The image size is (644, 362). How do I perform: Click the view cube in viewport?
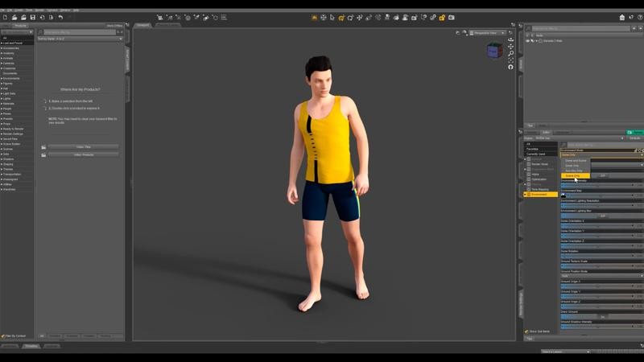(493, 50)
